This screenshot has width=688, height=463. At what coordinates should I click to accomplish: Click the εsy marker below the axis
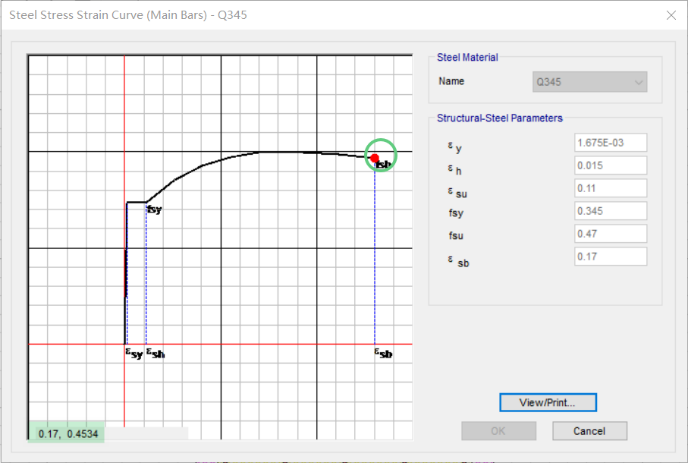[133, 353]
